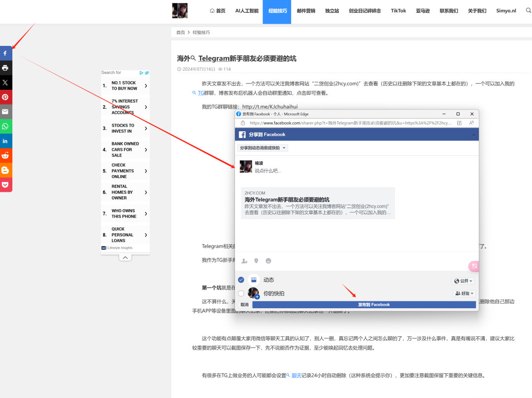
Task: Open the QUICK PERSONAL LOANS ad
Action: click(125, 235)
